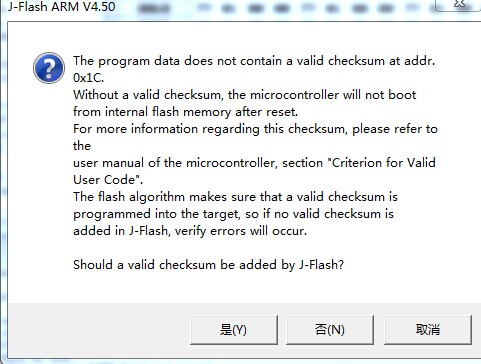
Task: Click the line starting "The program data does not"
Action: click(254, 61)
